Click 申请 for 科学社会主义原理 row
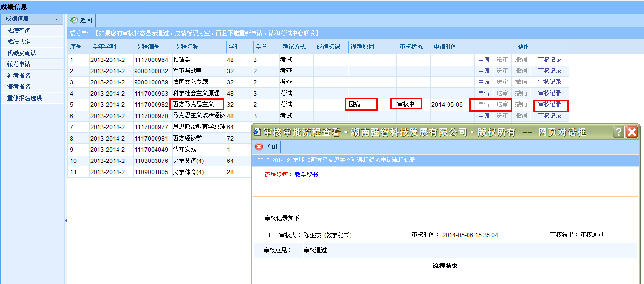This screenshot has width=644, height=284. tap(484, 93)
